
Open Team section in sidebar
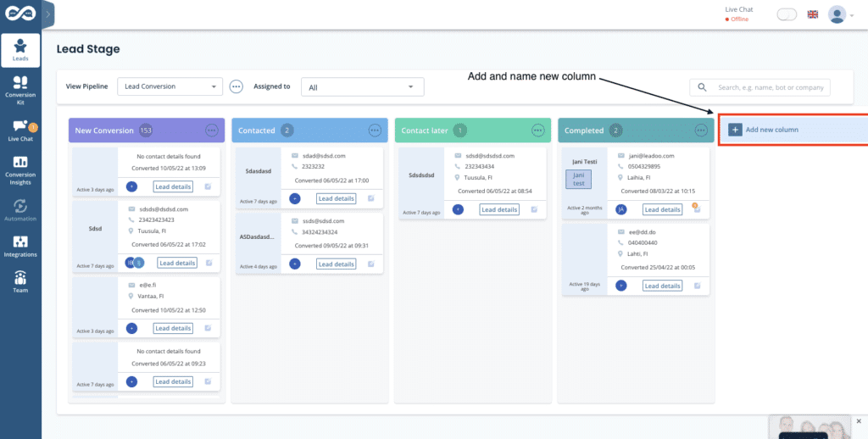(20, 282)
